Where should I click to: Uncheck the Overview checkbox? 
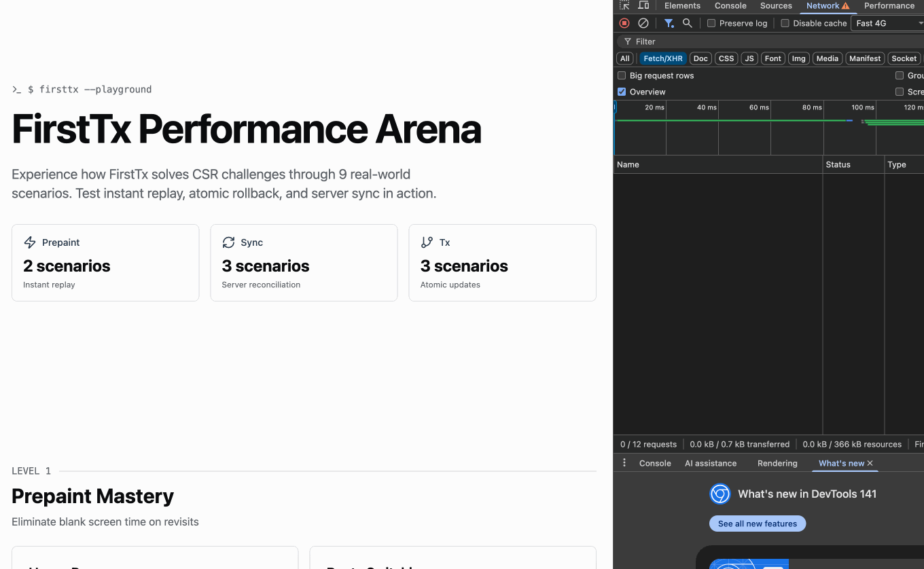(x=622, y=92)
